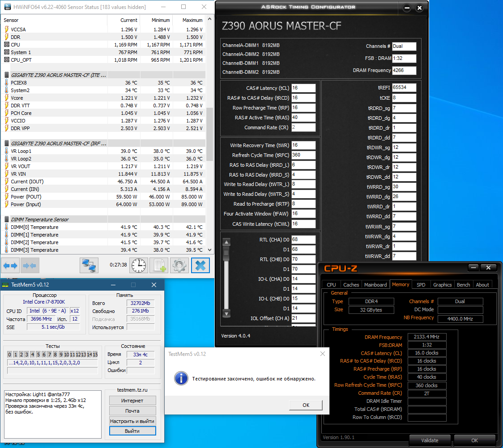Close ASRock Timing Configurator window
The width and height of the screenshot is (503, 448).
coord(419,8)
